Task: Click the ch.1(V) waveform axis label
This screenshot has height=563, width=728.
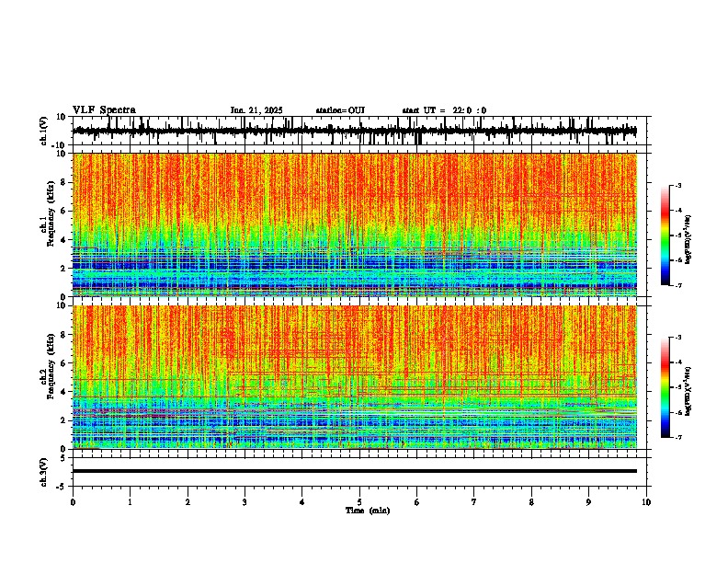Action: 44,131
